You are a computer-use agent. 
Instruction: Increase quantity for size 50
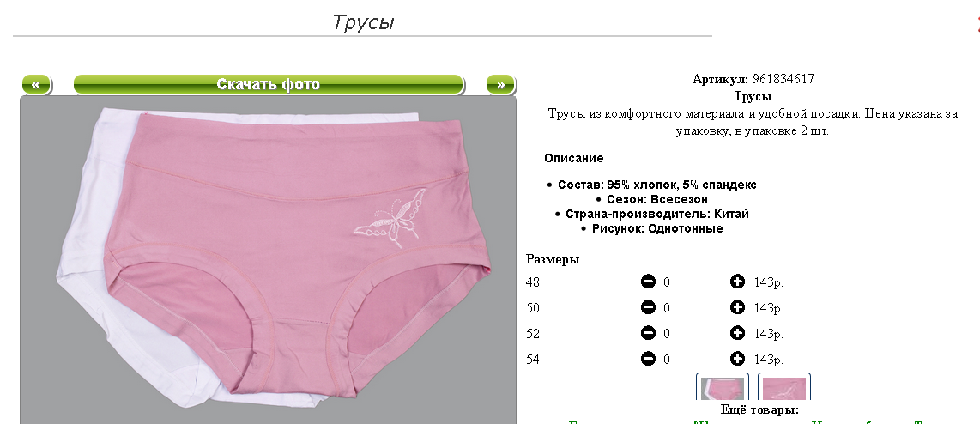737,307
